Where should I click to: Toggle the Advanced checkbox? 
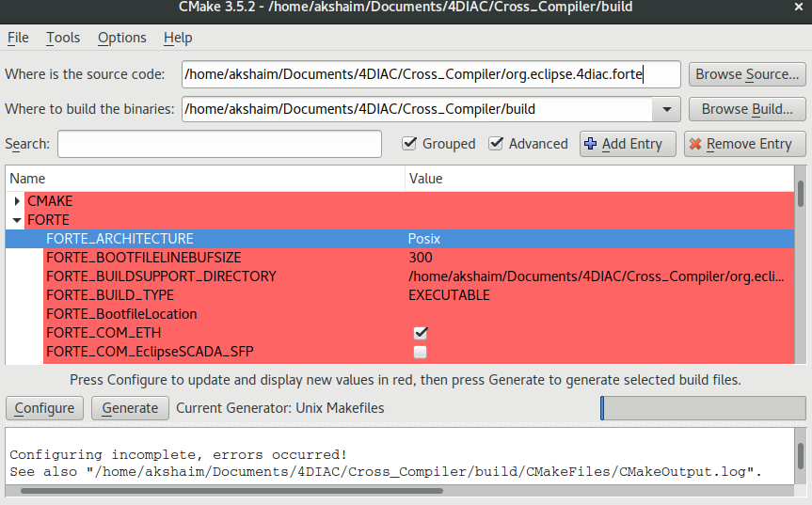(496, 143)
